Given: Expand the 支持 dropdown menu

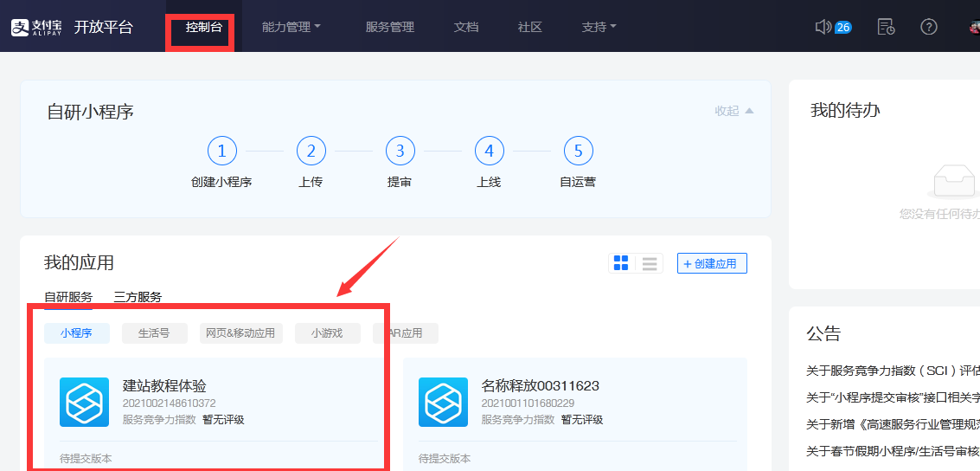Looking at the screenshot, I should [599, 27].
